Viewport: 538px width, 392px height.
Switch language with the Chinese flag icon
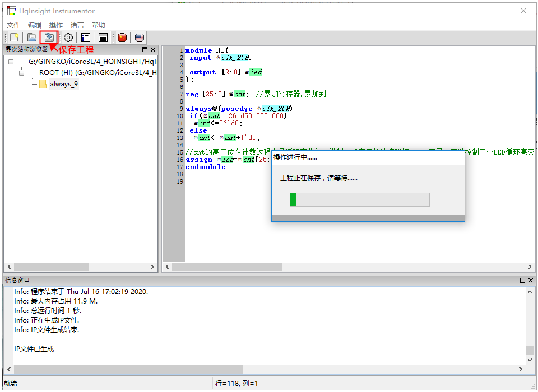(122, 38)
